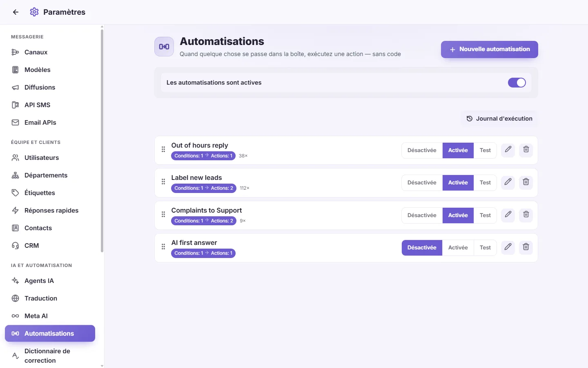
Task: Edit the Complaints to Support automation
Action: (508, 215)
